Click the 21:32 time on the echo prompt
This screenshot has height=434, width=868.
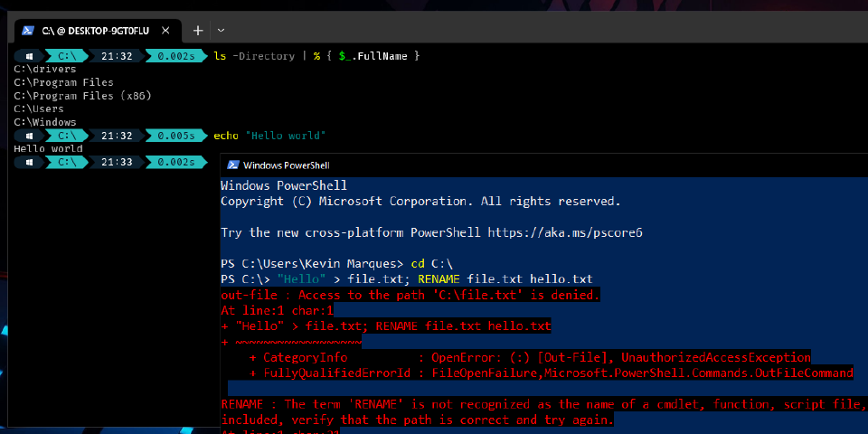pos(117,136)
